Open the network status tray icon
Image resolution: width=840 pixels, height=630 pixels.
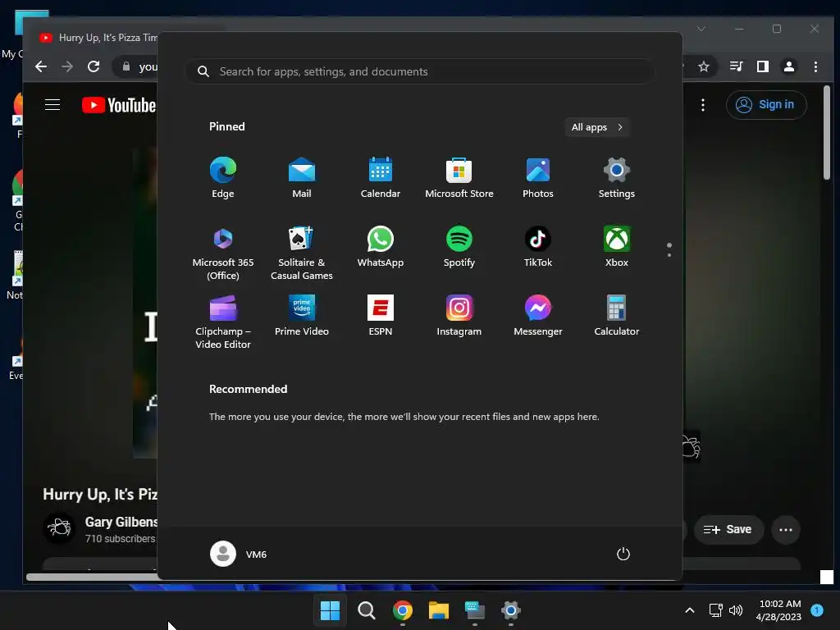click(715, 610)
